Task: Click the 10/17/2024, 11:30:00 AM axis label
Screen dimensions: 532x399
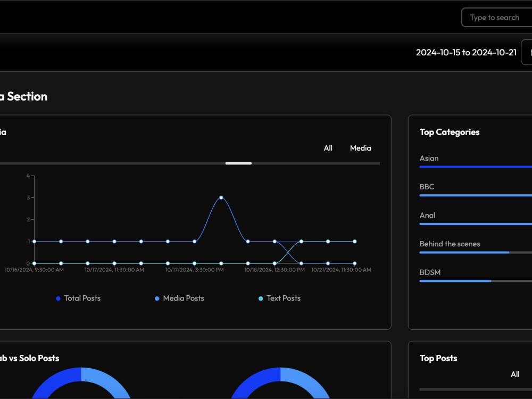Action: [114, 270]
